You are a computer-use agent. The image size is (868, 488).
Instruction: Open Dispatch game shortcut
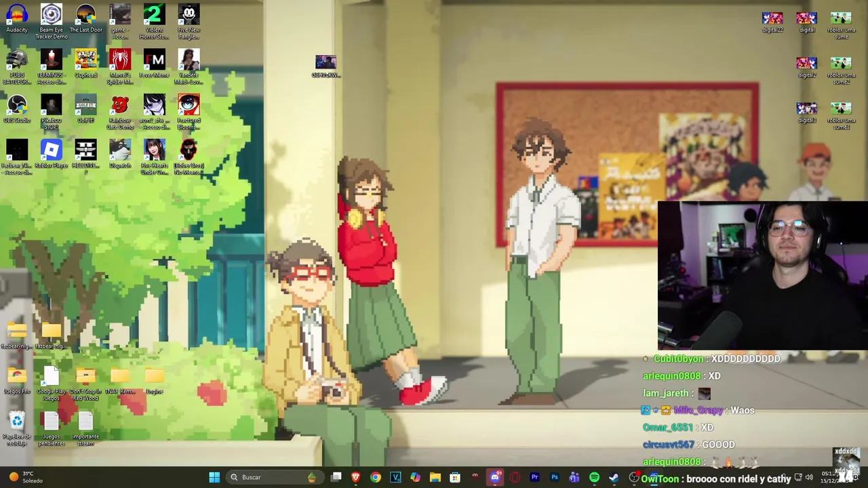click(120, 155)
